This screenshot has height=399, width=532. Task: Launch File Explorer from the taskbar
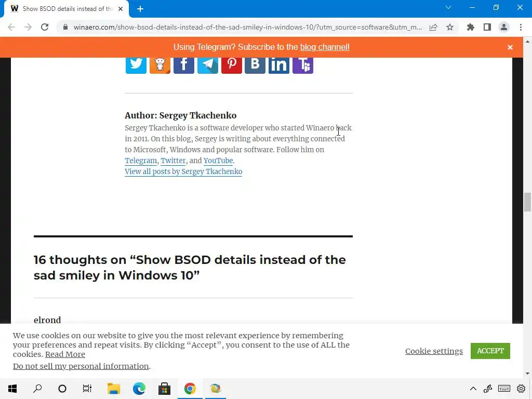pos(114,389)
